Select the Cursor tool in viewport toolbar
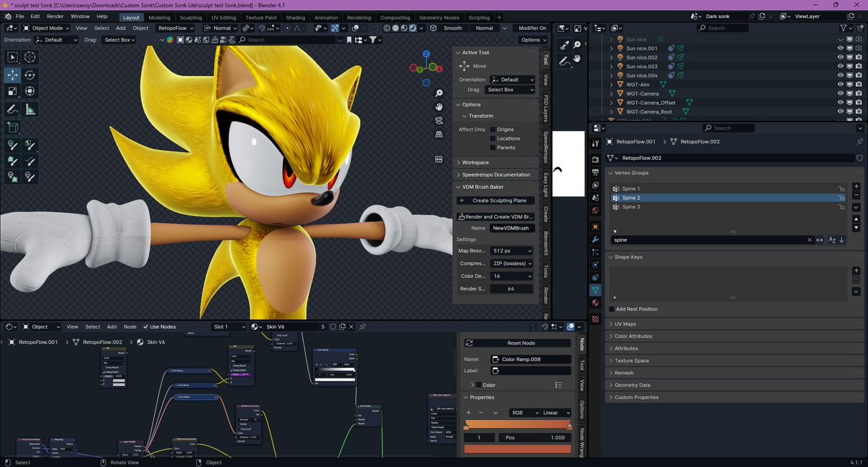Viewport: 868px width, 467px height. (x=30, y=57)
